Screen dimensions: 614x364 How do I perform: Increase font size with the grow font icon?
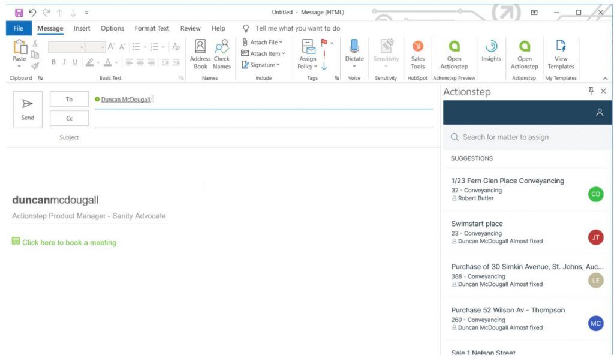pos(111,47)
